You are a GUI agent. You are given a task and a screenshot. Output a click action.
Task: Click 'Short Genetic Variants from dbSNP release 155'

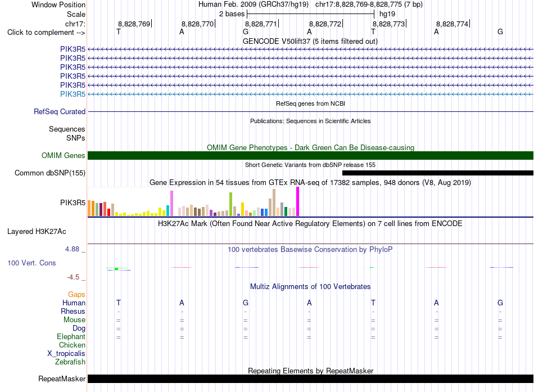point(310,165)
